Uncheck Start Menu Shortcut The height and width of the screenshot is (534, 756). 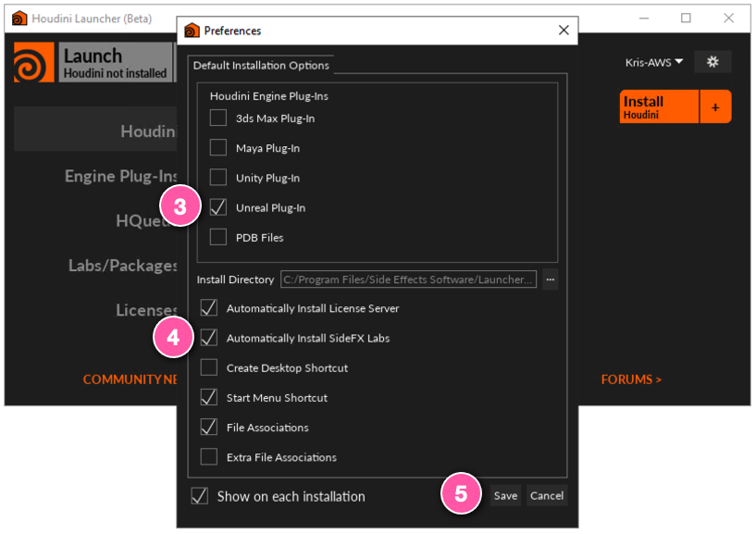click(x=209, y=397)
